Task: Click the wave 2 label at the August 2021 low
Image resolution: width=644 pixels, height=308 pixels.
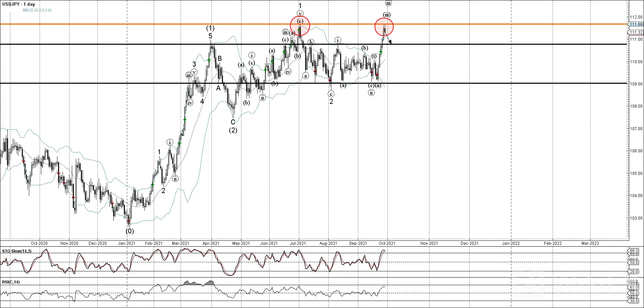Action: [x=331, y=102]
